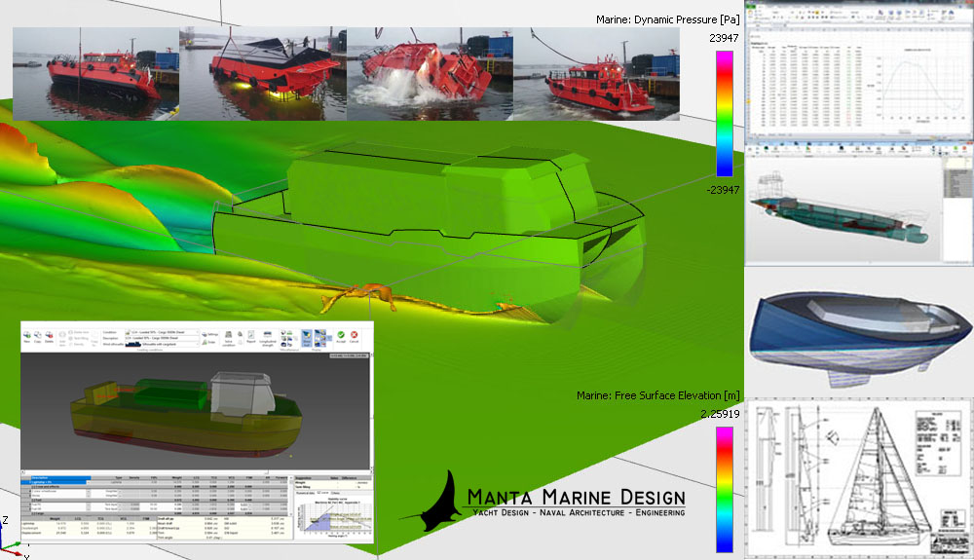Click the greyed Add item icon

[x=62, y=338]
